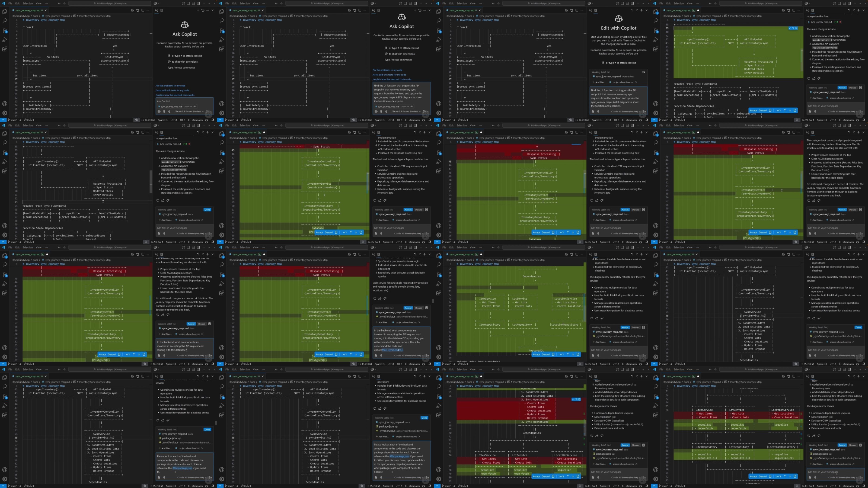Screen dimensions: 868x488
Task: Change Markdown language mode in Ln 39, Col 1 status bar
Action: coord(848,120)
